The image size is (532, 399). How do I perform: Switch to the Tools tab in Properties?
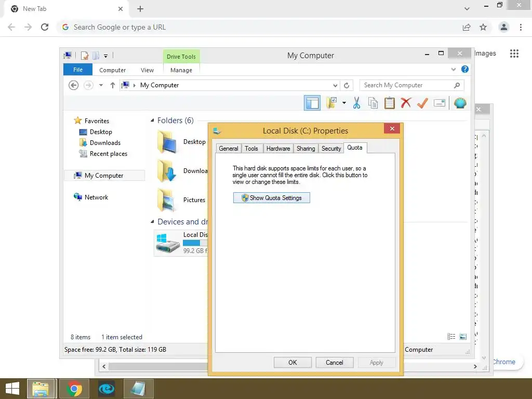pyautogui.click(x=251, y=148)
